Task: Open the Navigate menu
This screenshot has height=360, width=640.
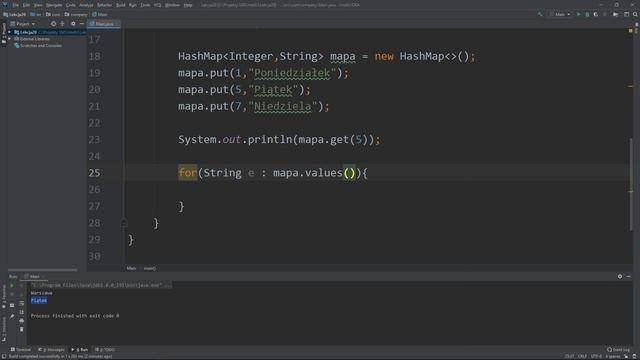Action: (54, 5)
